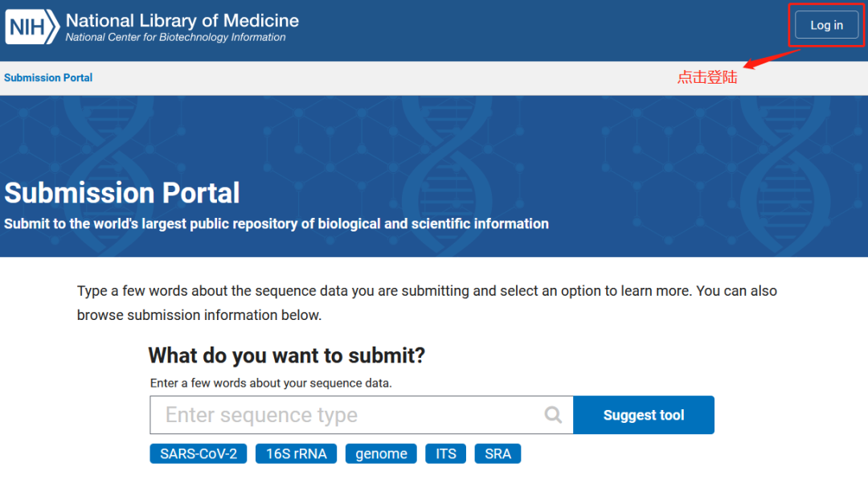Image resolution: width=868 pixels, height=480 pixels.
Task: Pick the genome suggestion chip
Action: tap(381, 453)
